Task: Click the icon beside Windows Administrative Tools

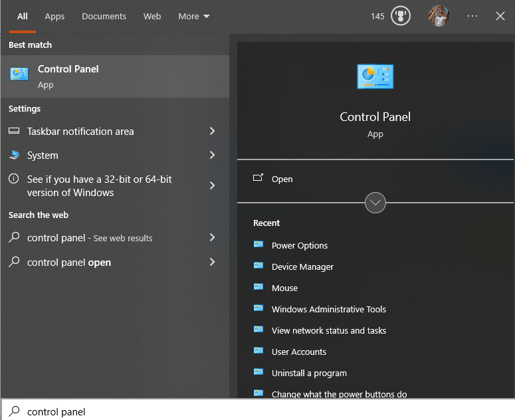Action: [258, 308]
